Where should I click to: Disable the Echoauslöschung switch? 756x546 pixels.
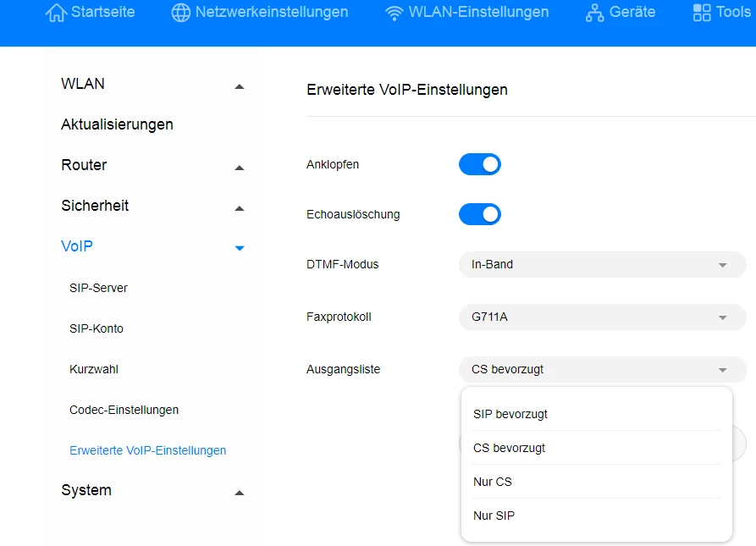480,214
